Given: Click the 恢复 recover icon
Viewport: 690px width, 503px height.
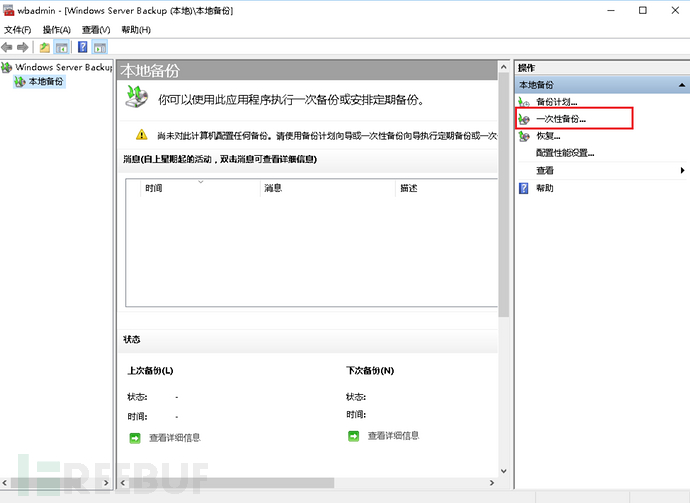Looking at the screenshot, I should [x=524, y=136].
